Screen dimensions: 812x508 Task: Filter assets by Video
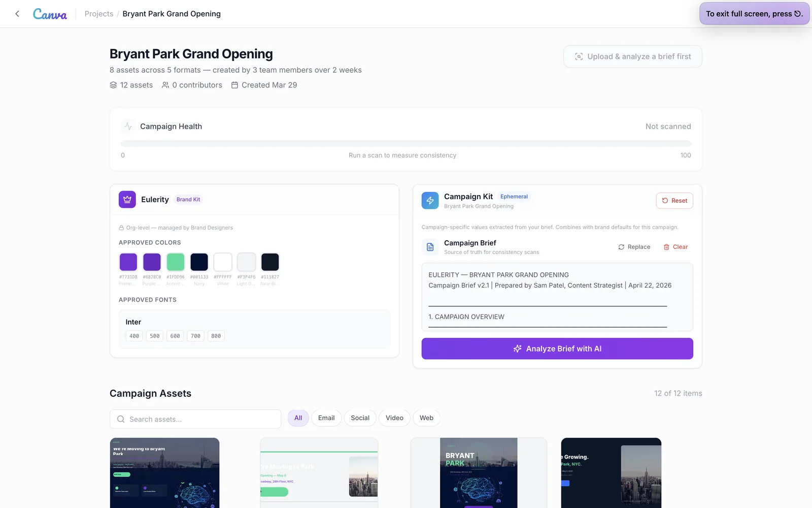pos(394,418)
